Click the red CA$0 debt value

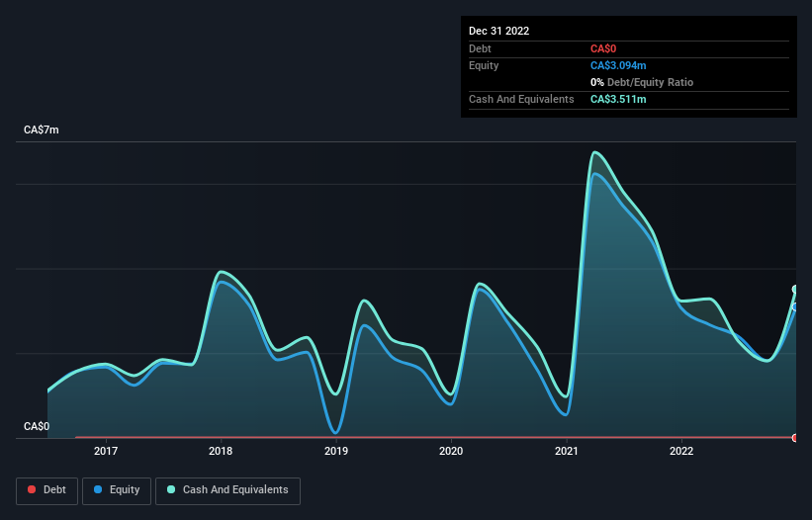[x=603, y=48]
